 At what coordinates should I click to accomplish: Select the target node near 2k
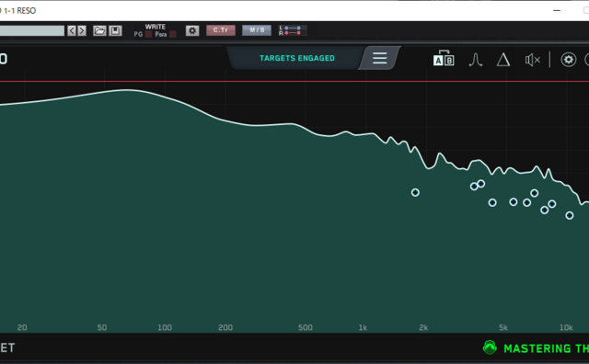415,192
